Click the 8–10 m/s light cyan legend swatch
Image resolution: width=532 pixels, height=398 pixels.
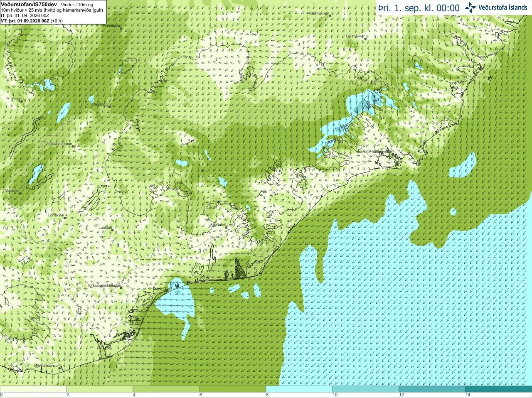point(299,389)
